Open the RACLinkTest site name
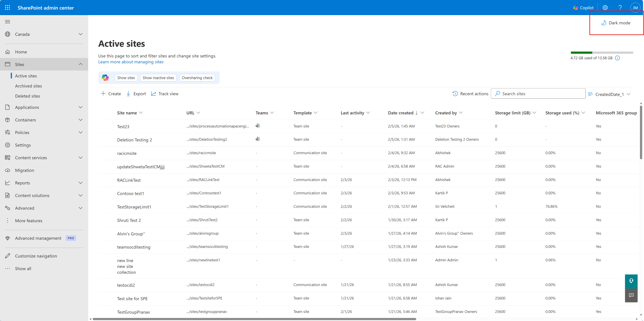644x321 pixels. click(x=129, y=180)
